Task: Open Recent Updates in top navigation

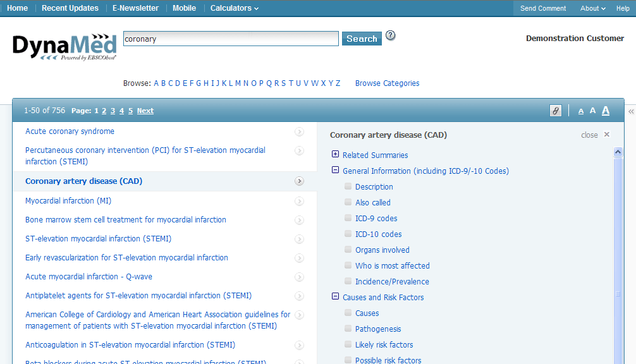Action: point(70,8)
